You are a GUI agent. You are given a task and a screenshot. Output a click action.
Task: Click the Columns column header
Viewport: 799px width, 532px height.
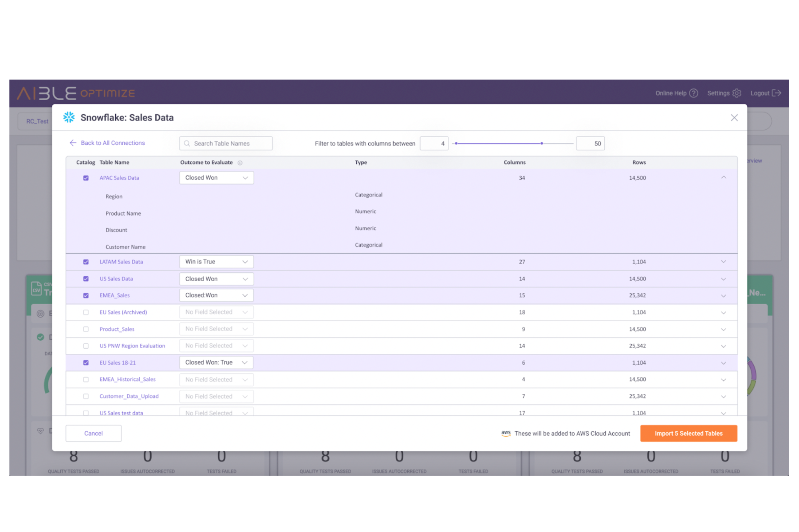[514, 162]
